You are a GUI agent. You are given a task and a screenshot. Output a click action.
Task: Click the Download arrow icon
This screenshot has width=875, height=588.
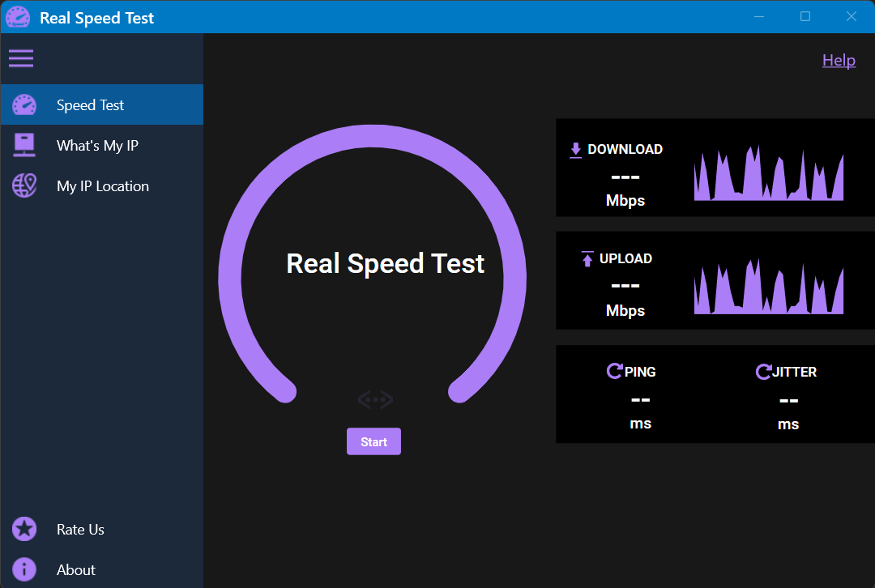pyautogui.click(x=576, y=148)
